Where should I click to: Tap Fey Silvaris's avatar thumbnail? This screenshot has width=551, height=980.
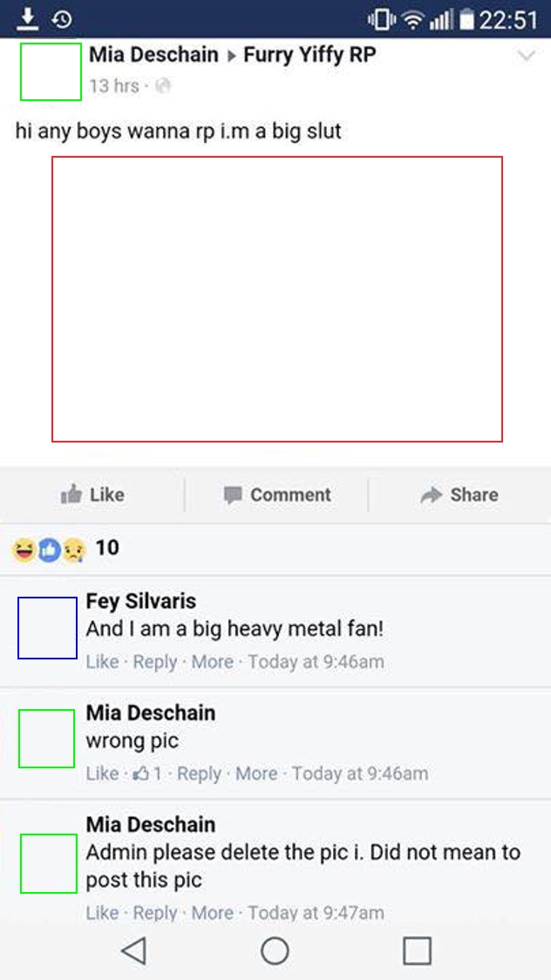[x=48, y=628]
